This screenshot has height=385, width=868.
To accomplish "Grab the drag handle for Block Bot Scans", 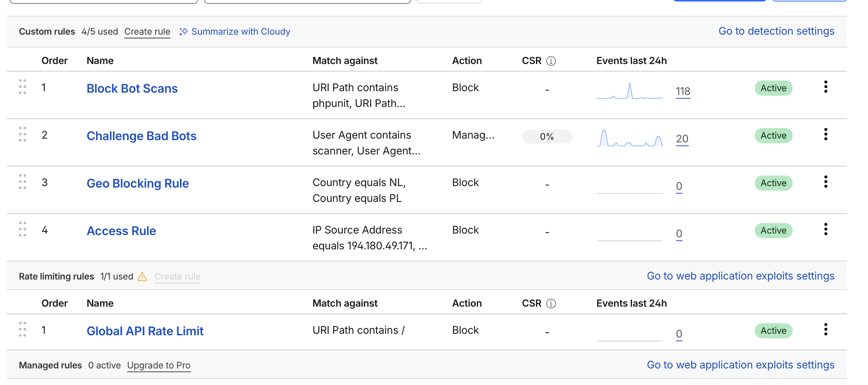I will [x=23, y=87].
